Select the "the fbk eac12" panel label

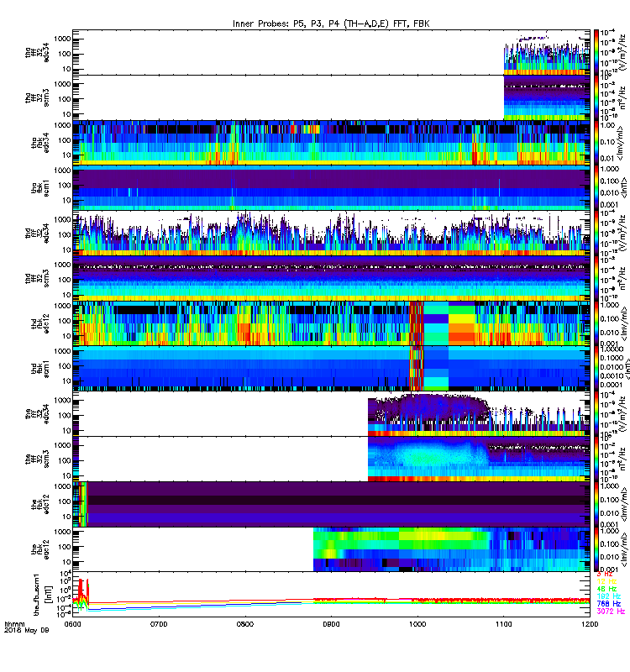[x=40, y=550]
